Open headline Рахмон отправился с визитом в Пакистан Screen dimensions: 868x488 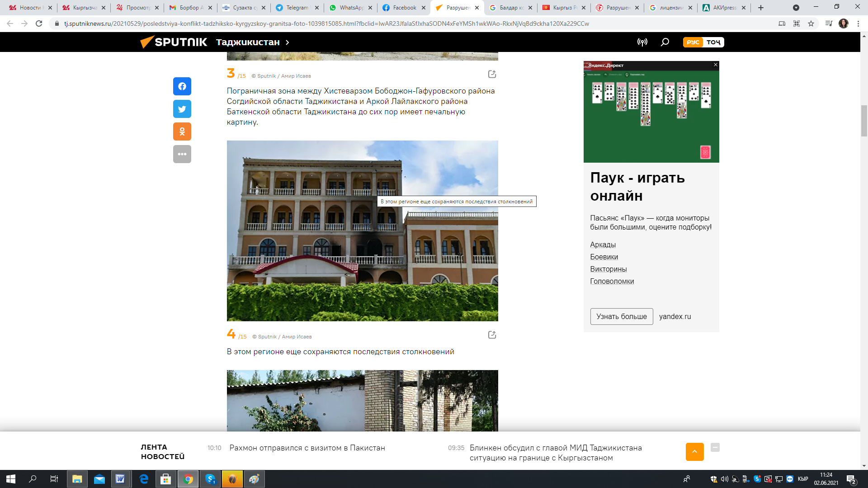pos(307,448)
